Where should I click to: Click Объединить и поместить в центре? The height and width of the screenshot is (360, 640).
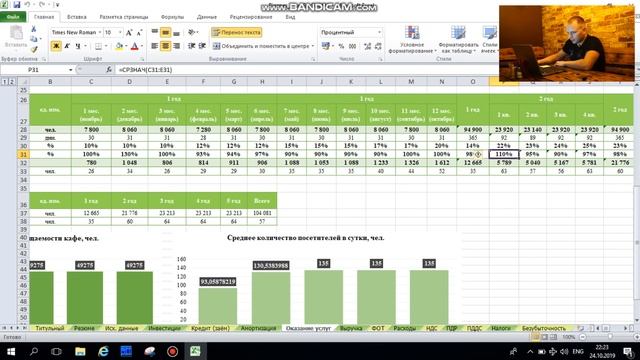(x=261, y=46)
